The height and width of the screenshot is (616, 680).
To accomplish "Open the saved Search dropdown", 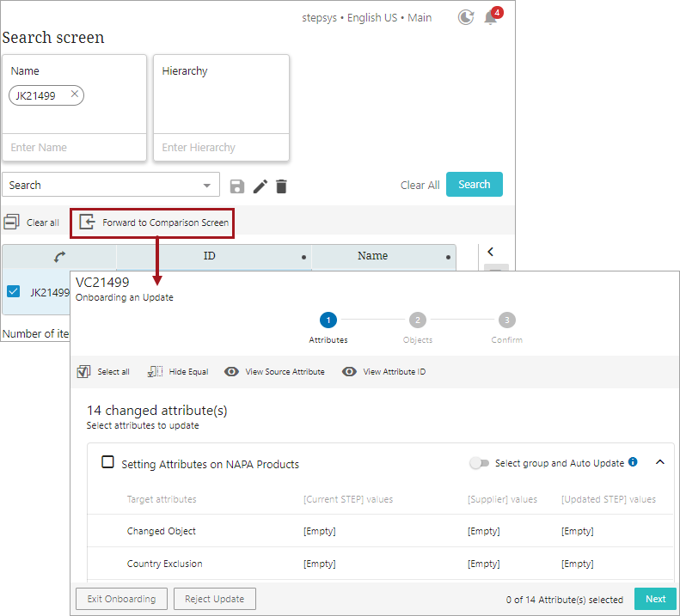I will click(x=111, y=185).
